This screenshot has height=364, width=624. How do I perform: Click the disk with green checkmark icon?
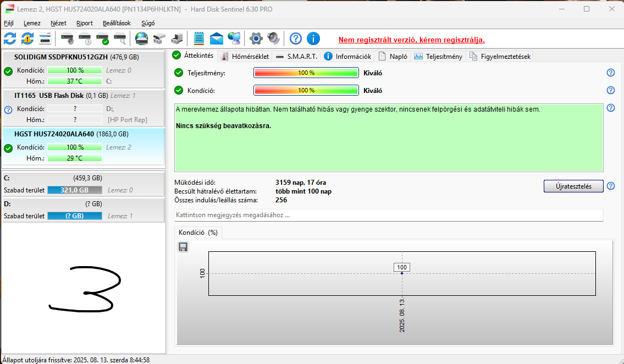[103, 38]
